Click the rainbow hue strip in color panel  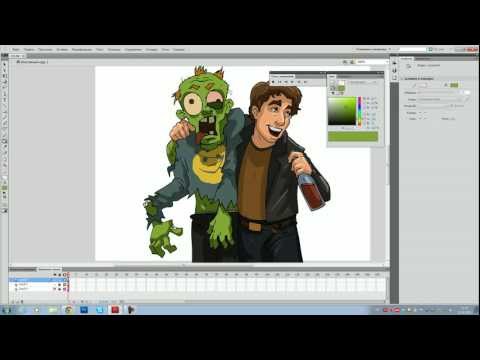point(359,112)
